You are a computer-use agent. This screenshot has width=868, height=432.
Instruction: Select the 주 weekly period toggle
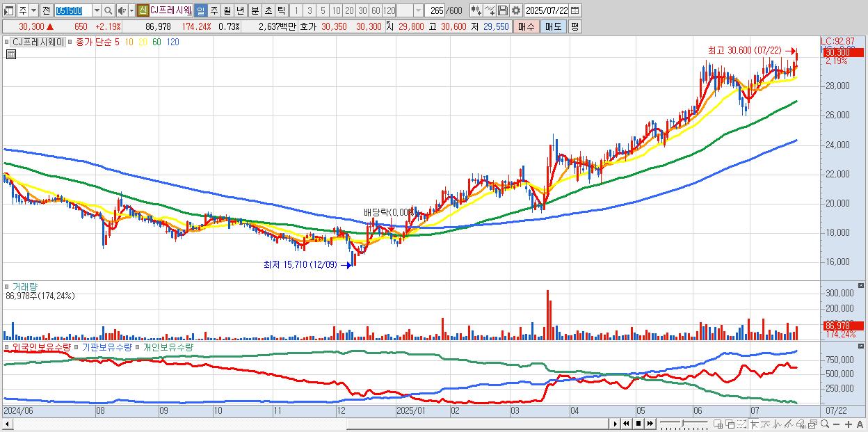click(x=214, y=11)
